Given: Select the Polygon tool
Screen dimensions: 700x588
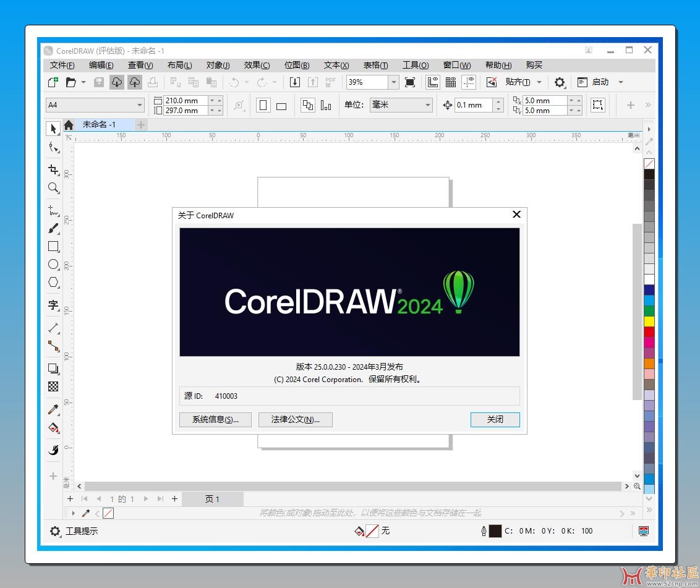Looking at the screenshot, I should [53, 282].
